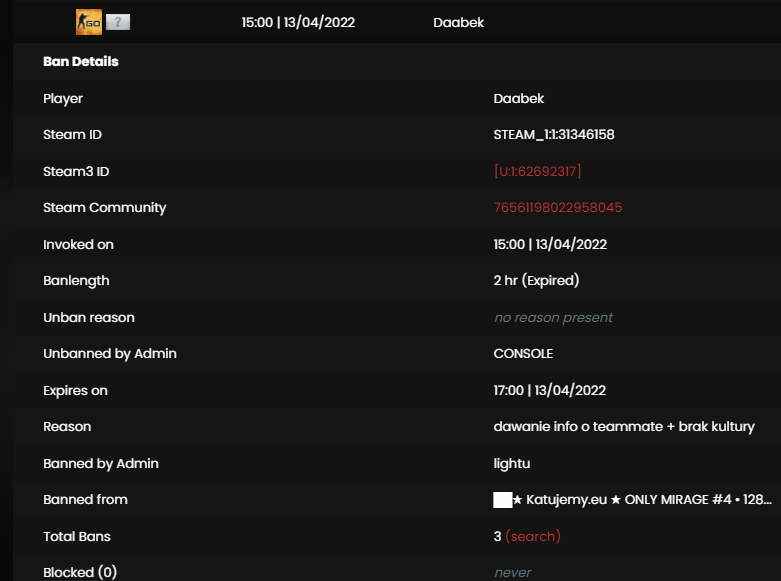The height and width of the screenshot is (581, 781).
Task: Click the banning admin name lightu
Action: pos(512,463)
